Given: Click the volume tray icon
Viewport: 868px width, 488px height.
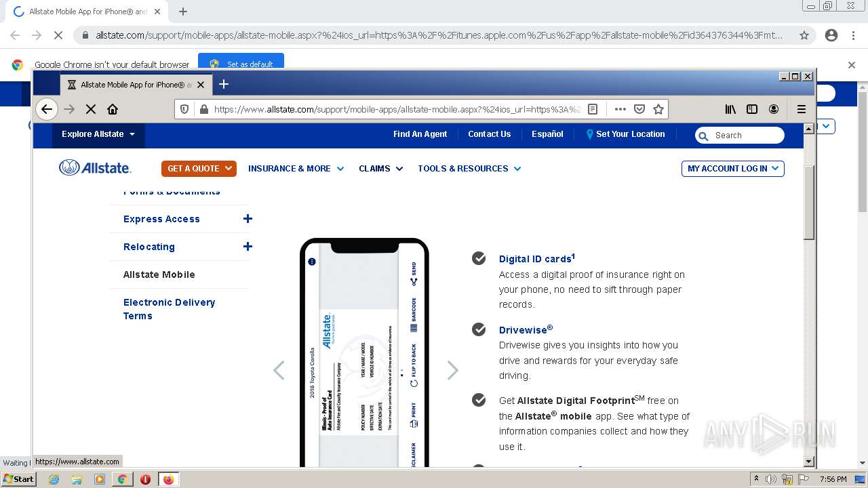Looking at the screenshot, I should point(771,479).
